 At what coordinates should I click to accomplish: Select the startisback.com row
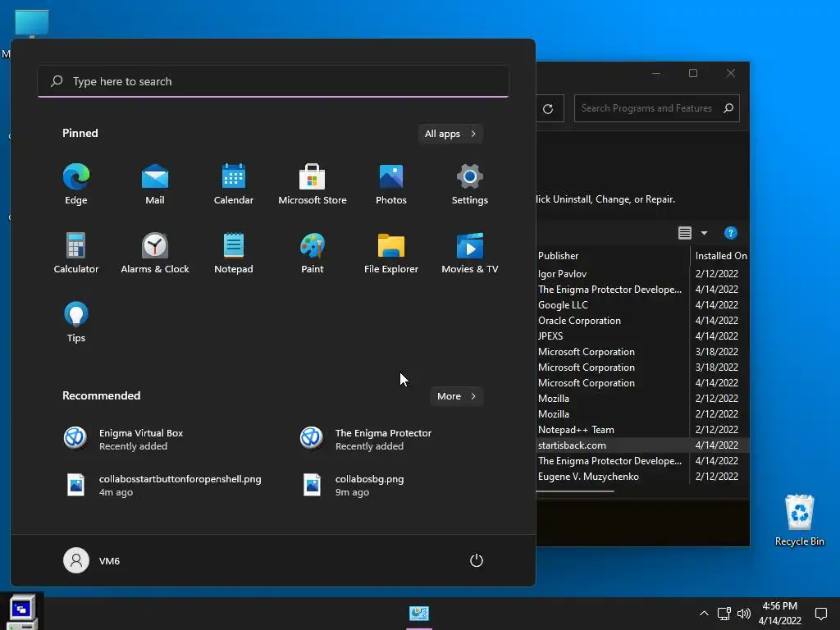pos(642,445)
